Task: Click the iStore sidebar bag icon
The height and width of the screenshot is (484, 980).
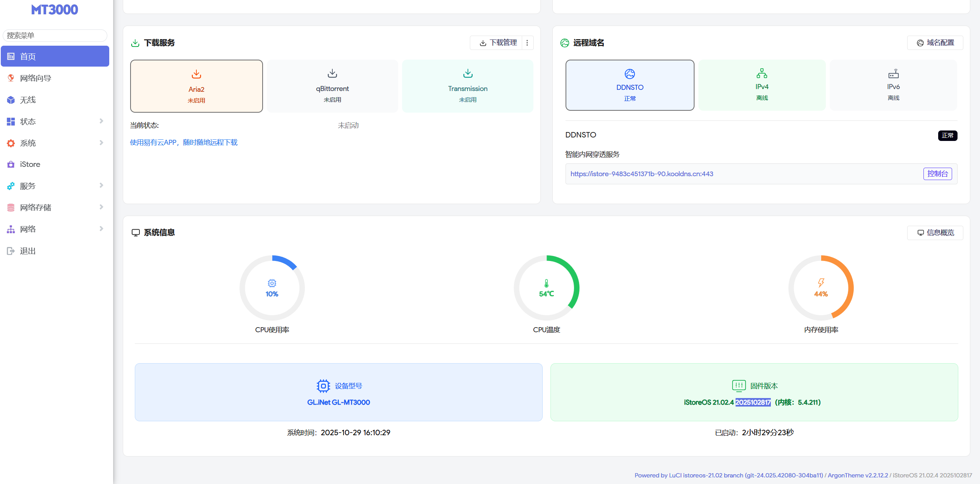Action: coord(11,165)
